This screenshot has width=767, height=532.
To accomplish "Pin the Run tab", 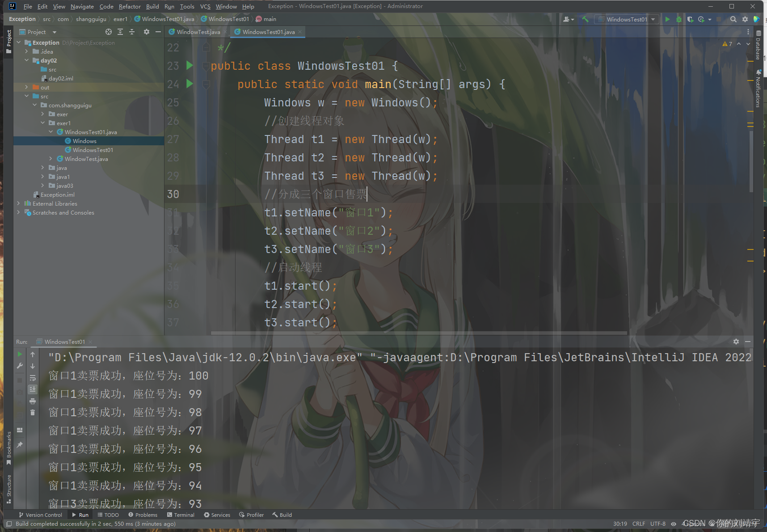I will click(x=20, y=445).
